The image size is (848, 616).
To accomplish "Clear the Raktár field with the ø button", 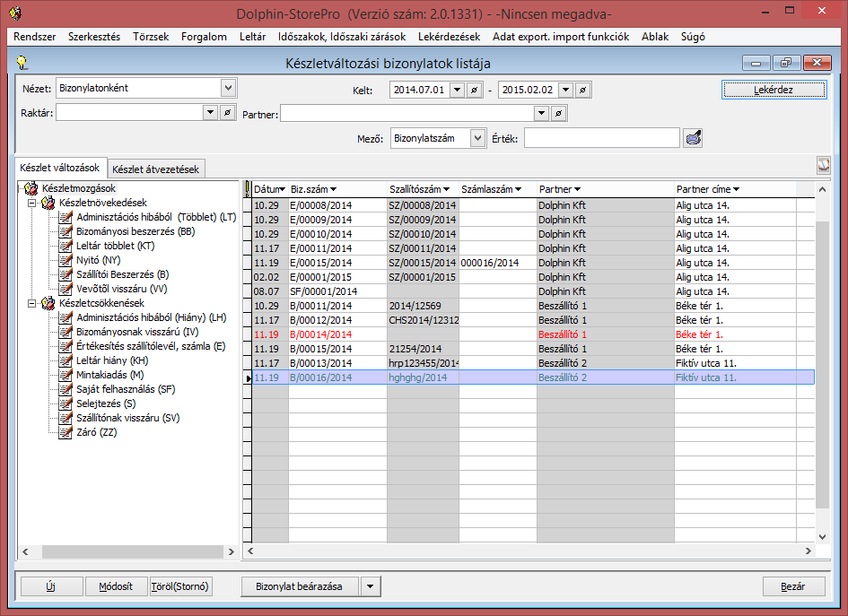I will (x=228, y=112).
